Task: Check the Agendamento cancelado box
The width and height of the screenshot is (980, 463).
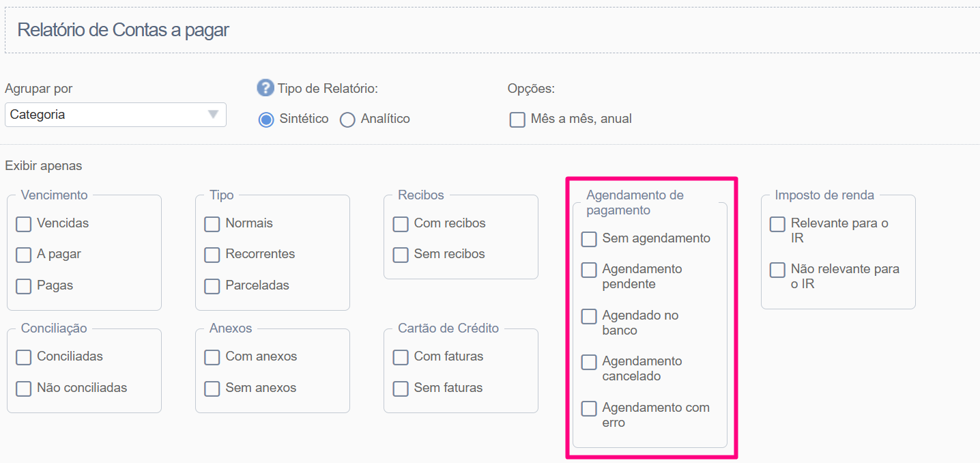Action: coord(589,362)
